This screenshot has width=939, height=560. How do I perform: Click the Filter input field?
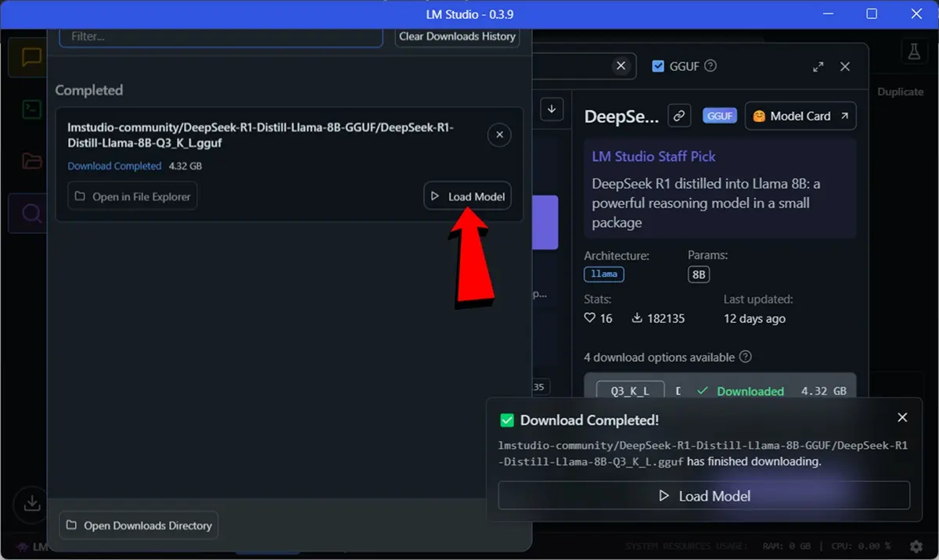coord(221,37)
